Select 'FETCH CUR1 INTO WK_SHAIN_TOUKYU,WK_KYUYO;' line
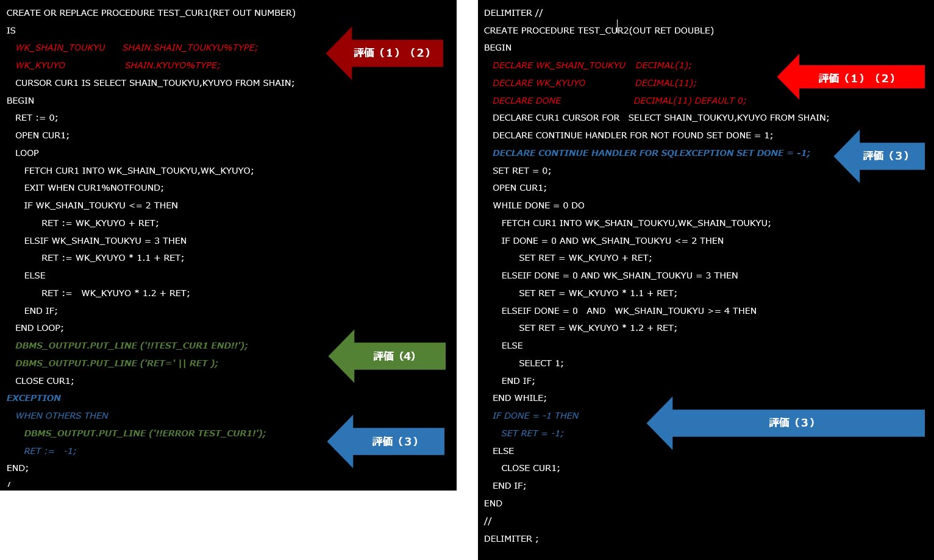934x560 pixels. [x=139, y=171]
